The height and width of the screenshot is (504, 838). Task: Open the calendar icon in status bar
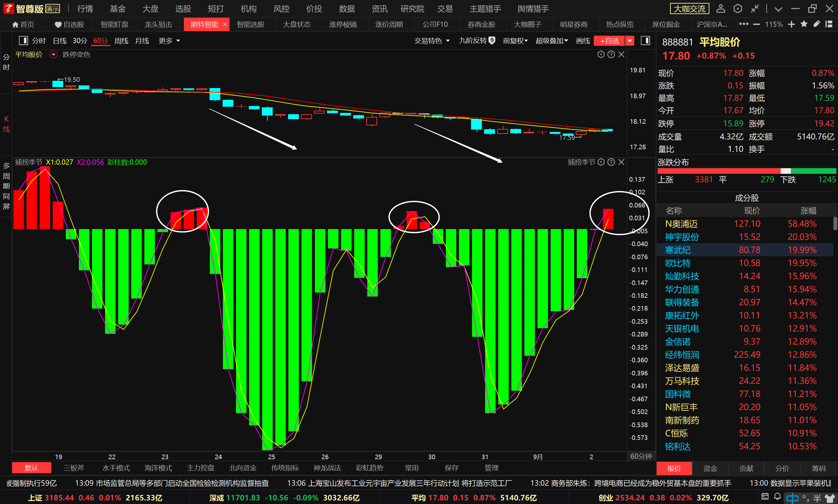coord(765,496)
